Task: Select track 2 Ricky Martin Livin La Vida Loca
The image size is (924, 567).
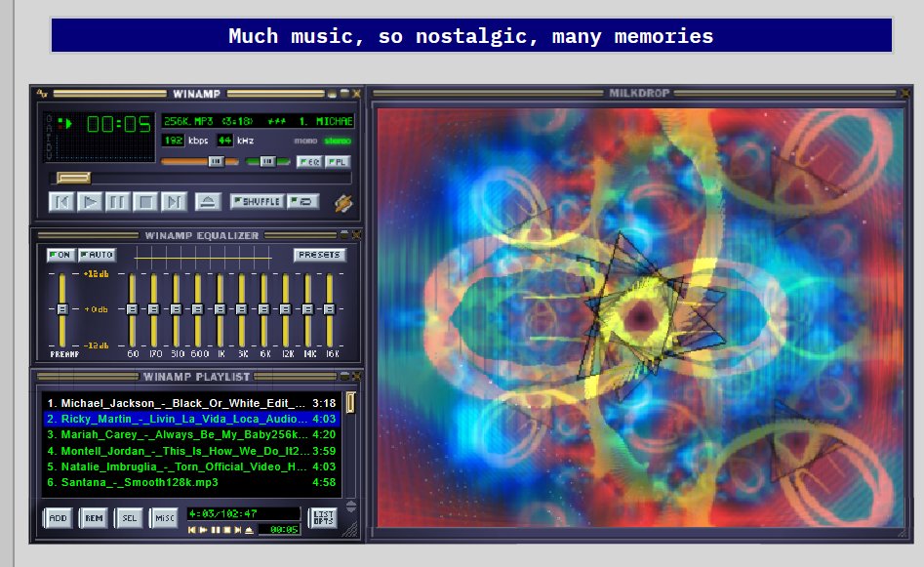Action: coord(191,419)
